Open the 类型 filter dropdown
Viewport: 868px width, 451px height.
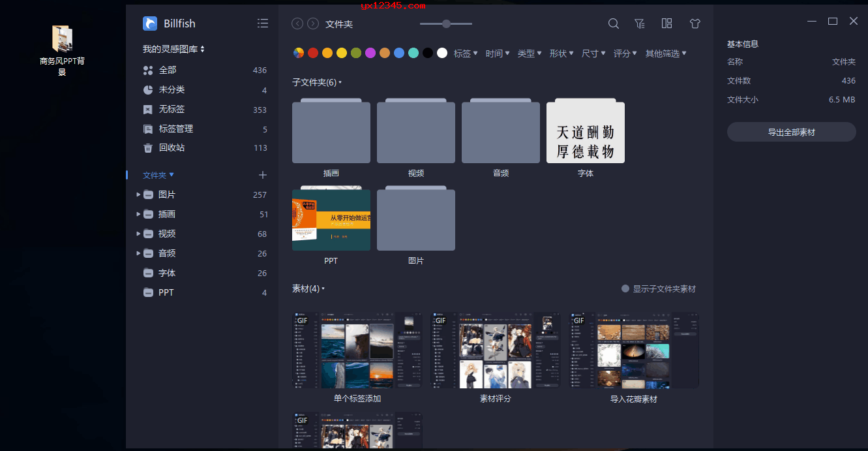530,54
